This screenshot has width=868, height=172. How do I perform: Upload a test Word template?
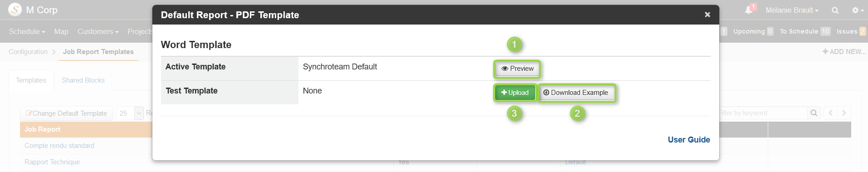[x=515, y=93]
